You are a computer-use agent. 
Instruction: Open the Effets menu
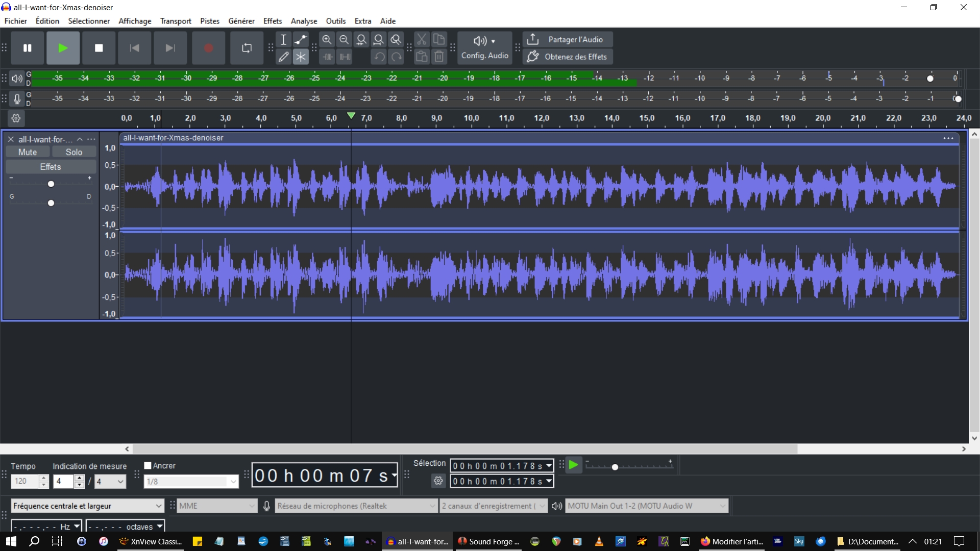tap(272, 21)
